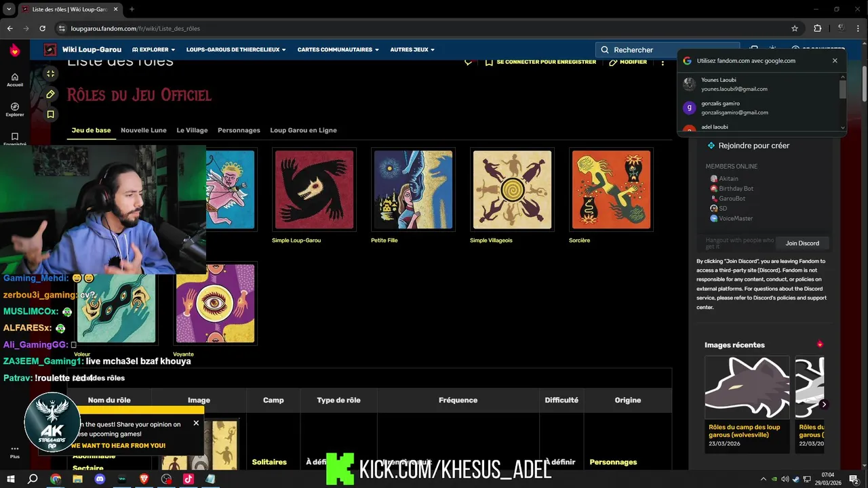The image size is (868, 488).
Task: Dismiss the quest survey banner
Action: [x=196, y=423]
